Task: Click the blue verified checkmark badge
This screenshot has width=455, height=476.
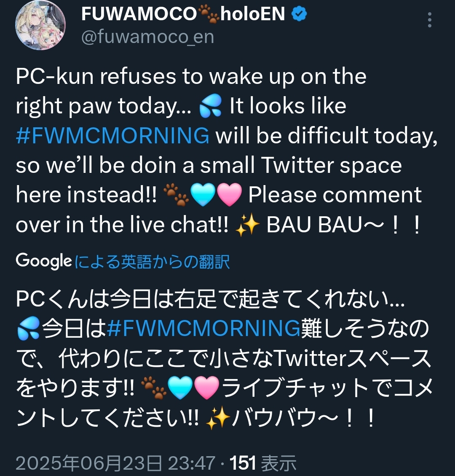Action: point(299,14)
